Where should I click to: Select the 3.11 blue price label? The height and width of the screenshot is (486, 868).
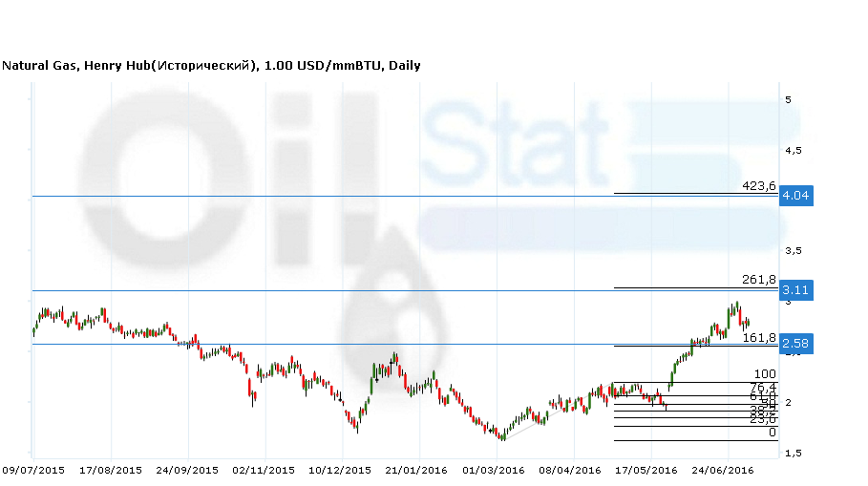[795, 289]
